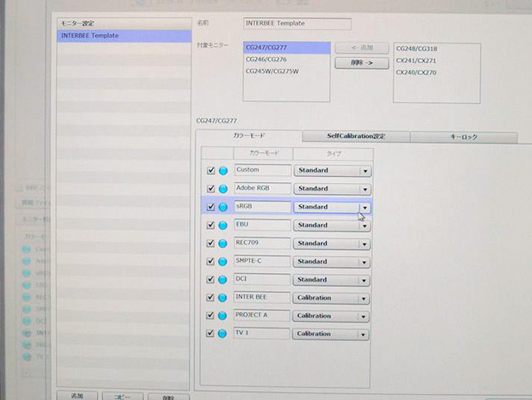532x400 pixels.
Task: Click the blue circle icon in SMPTE-C row
Action: click(x=222, y=261)
